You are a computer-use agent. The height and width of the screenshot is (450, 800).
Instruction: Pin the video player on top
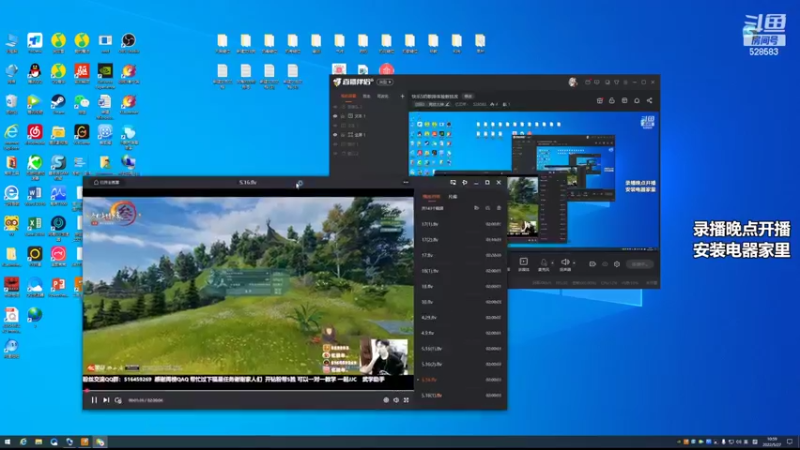point(464,182)
